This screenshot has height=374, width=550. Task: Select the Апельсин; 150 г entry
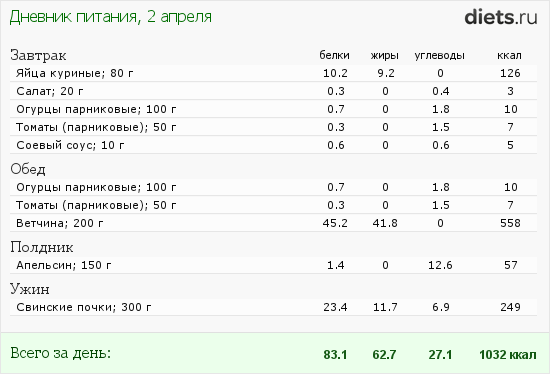(273, 265)
